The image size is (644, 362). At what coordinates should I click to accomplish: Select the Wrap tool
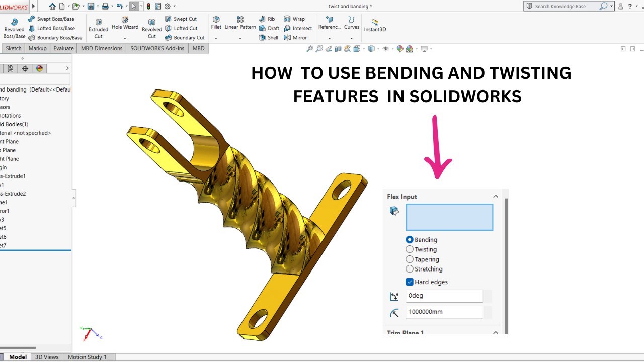click(294, 19)
